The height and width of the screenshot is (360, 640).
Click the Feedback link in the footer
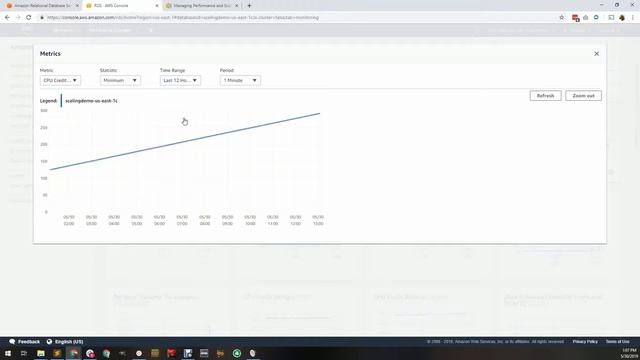tap(24, 342)
